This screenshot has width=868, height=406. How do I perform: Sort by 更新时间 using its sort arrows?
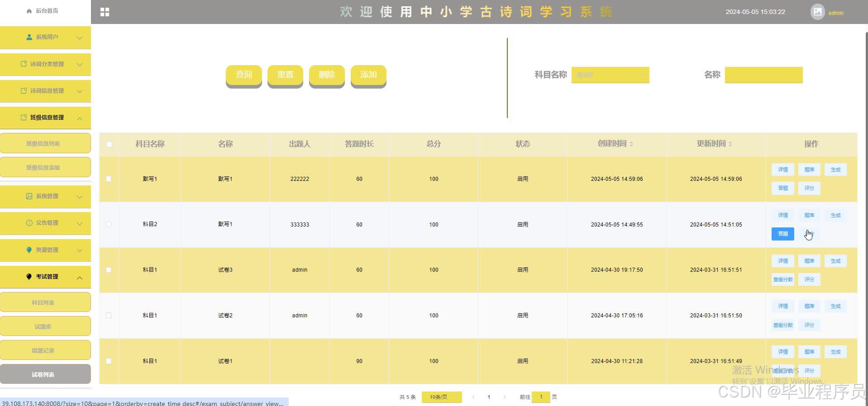tap(730, 144)
